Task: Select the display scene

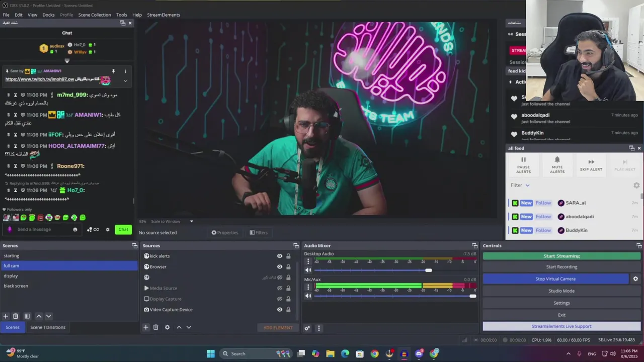Action: click(x=68, y=276)
